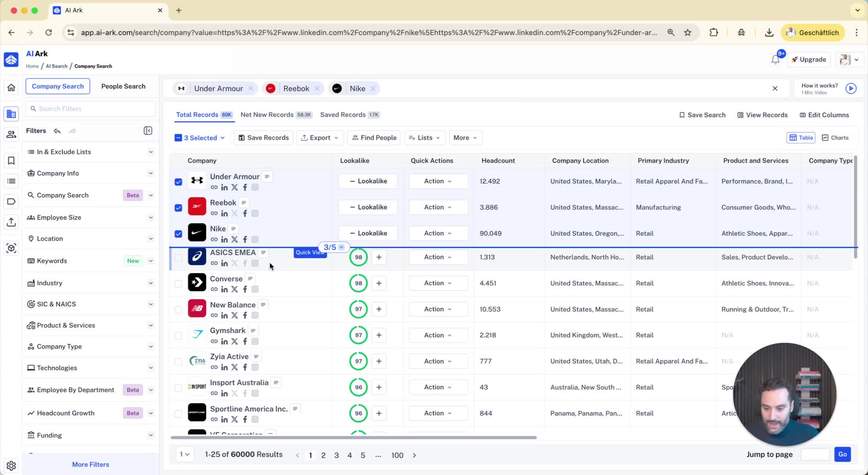Open the Net New Records tab
Image resolution: width=868 pixels, height=475 pixels.
[267, 115]
